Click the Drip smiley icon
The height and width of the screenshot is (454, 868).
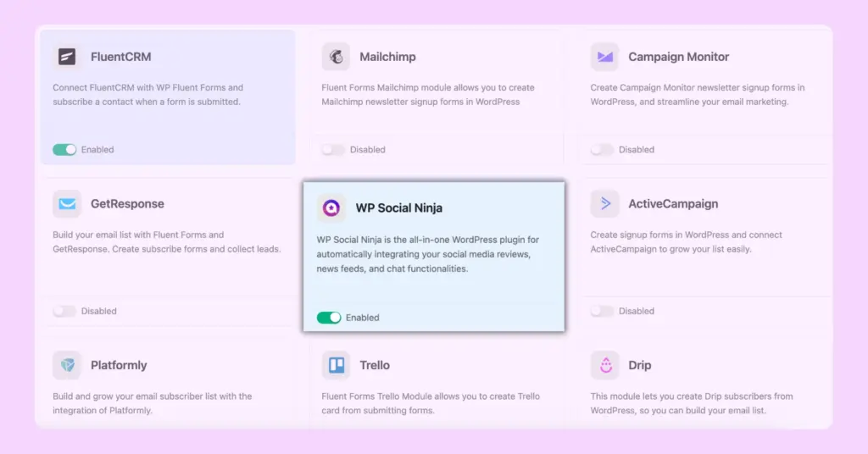604,365
